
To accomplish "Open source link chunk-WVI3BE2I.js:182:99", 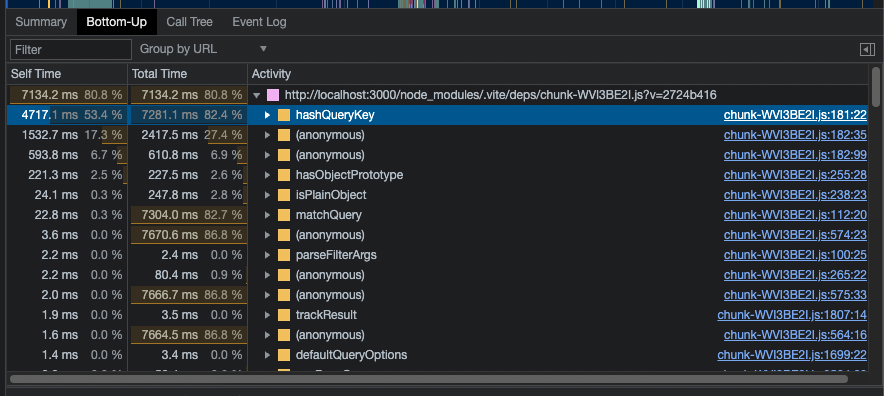I will [795, 155].
